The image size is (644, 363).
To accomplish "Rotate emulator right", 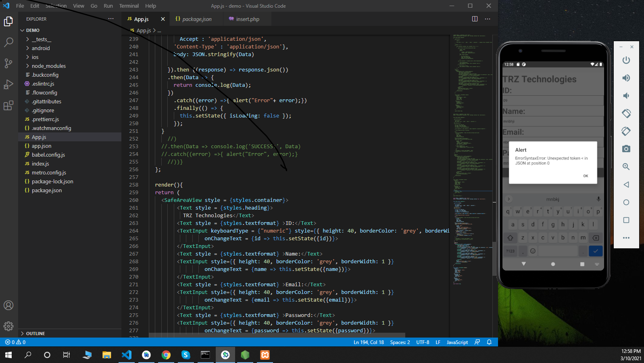I will coord(626,131).
